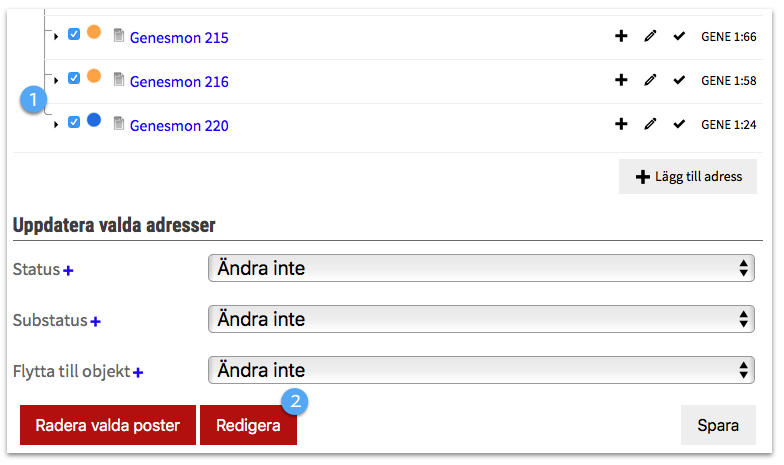Click the checkmark icon for Genesmon 216
Viewport: 784px width, 465px height.
pos(680,81)
